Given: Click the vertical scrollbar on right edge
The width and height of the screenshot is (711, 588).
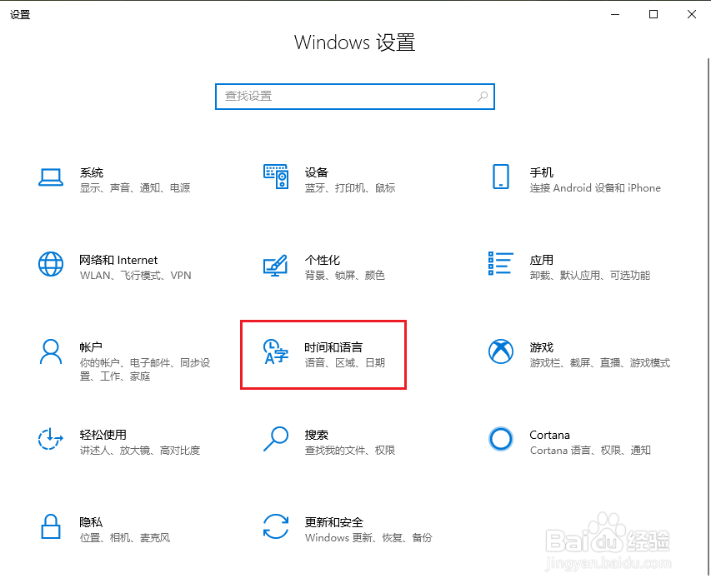Looking at the screenshot, I should pos(708,317).
